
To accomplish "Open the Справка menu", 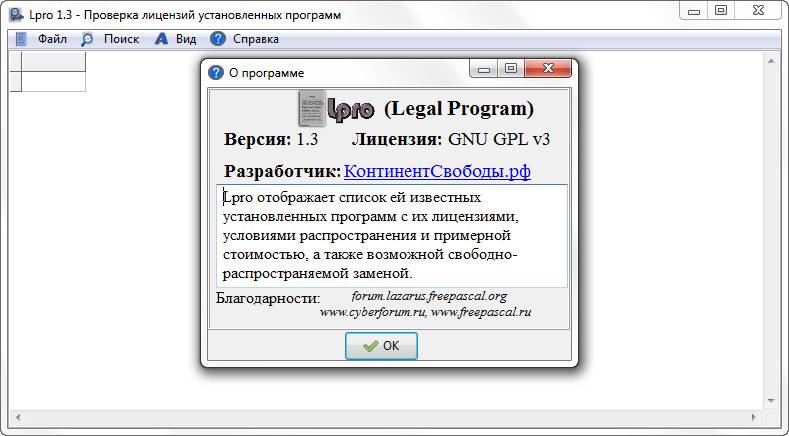I will tap(256, 39).
